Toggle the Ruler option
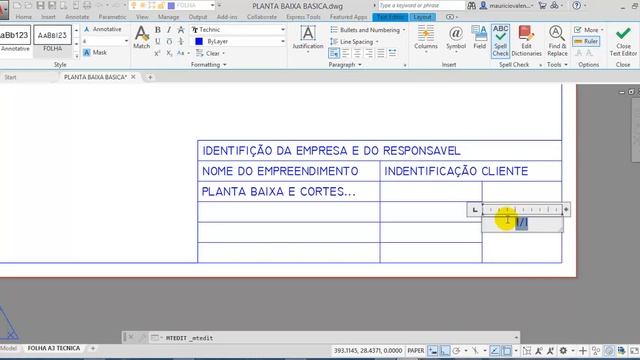640x360 pixels. tap(586, 41)
